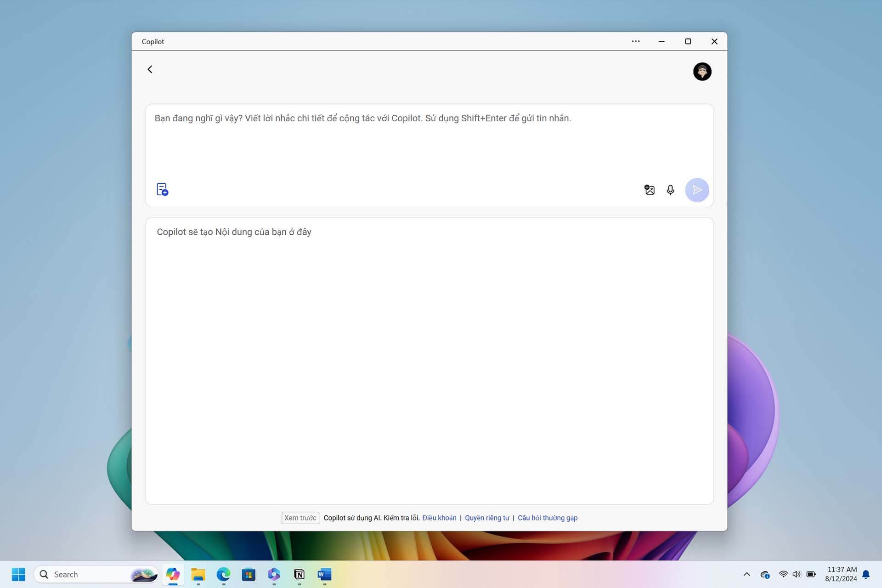Launch Microsoft Edge from the taskbar
The height and width of the screenshot is (588, 882).
click(x=223, y=574)
